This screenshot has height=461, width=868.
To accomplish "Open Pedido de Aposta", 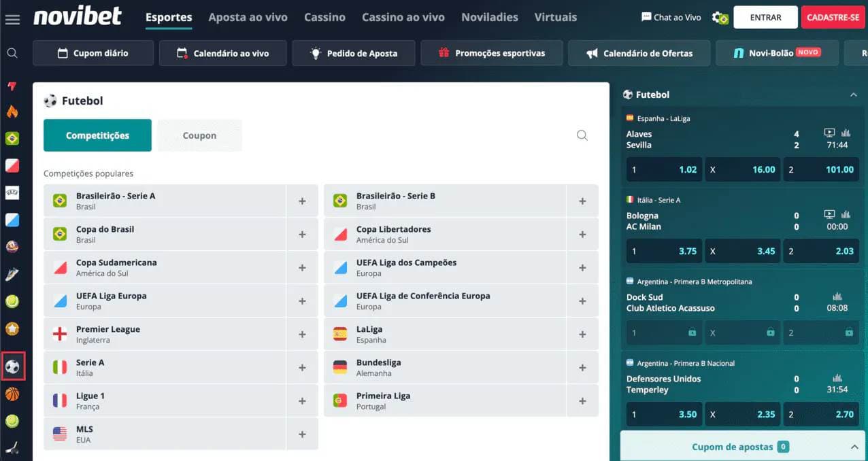I will coord(354,53).
